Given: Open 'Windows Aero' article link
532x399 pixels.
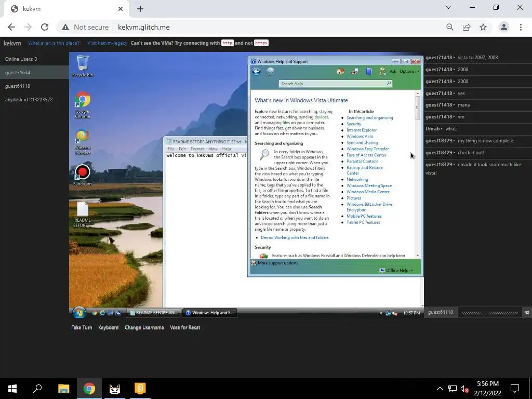Looking at the screenshot, I should 360,137.
